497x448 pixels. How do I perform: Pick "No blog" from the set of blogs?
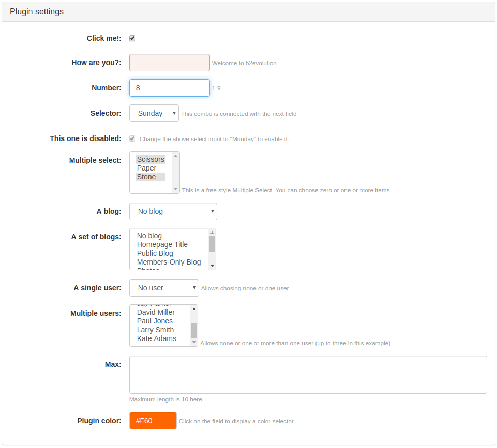pos(148,236)
